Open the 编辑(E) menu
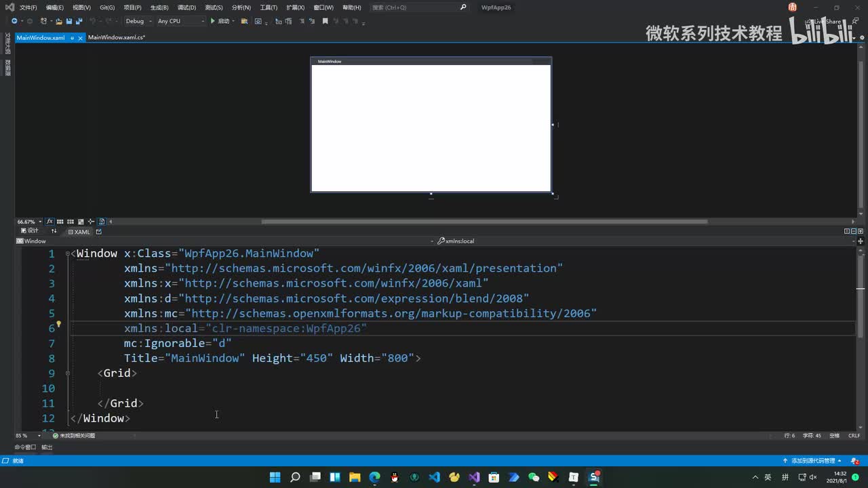The width and height of the screenshot is (868, 488). [x=55, y=7]
